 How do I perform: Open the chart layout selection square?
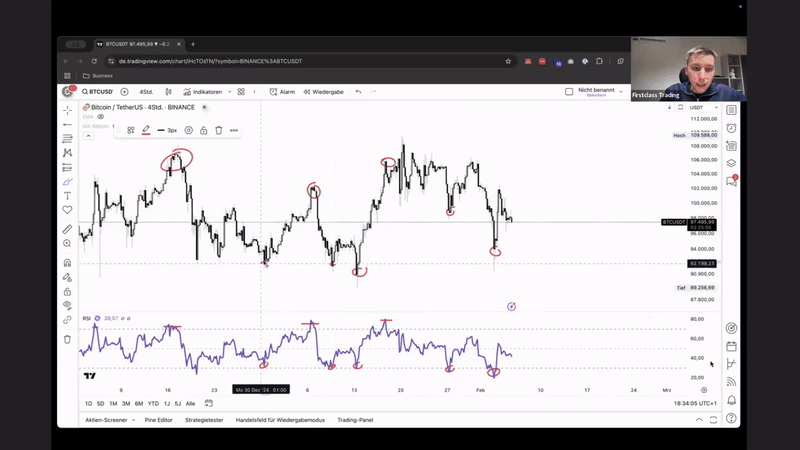coord(569,92)
